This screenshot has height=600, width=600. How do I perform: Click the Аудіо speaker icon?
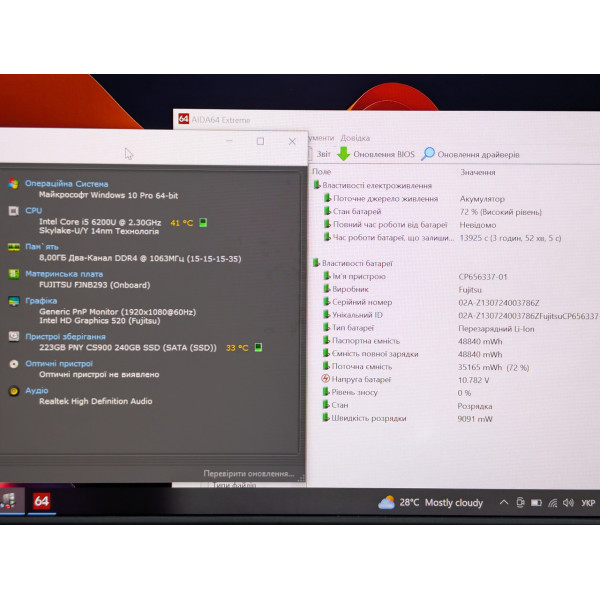(14, 391)
